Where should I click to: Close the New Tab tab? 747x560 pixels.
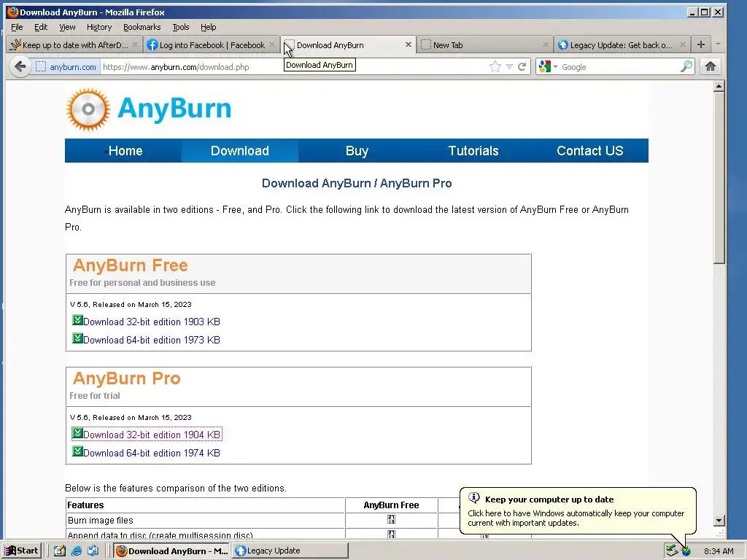(546, 44)
